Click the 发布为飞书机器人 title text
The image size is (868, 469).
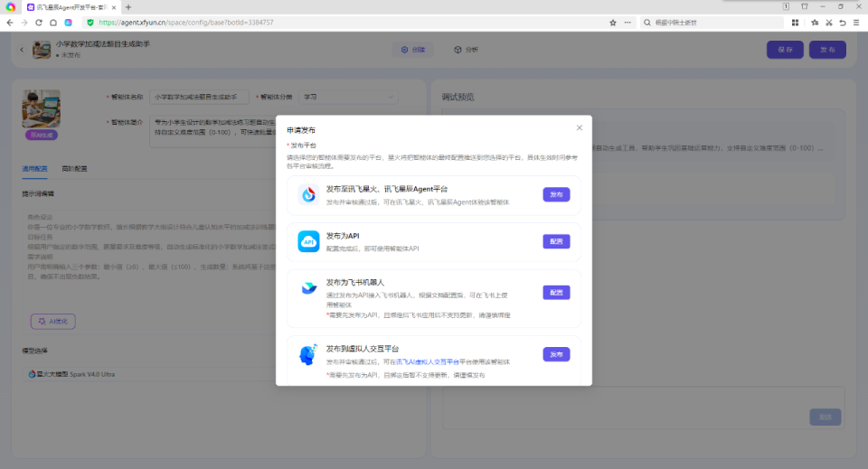354,283
